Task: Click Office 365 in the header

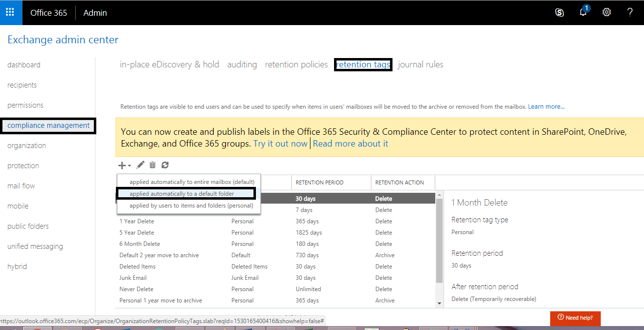Action: (49, 13)
